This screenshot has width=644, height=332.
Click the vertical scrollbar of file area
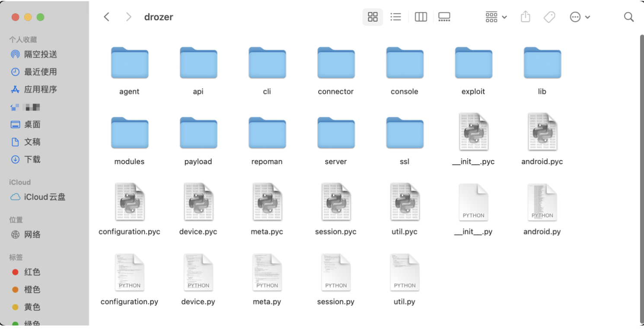click(x=641, y=179)
